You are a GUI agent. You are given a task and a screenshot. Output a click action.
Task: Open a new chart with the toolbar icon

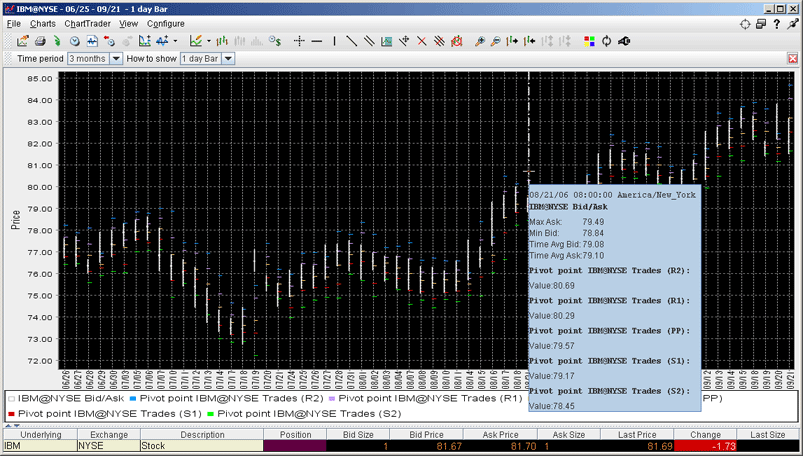(23, 41)
